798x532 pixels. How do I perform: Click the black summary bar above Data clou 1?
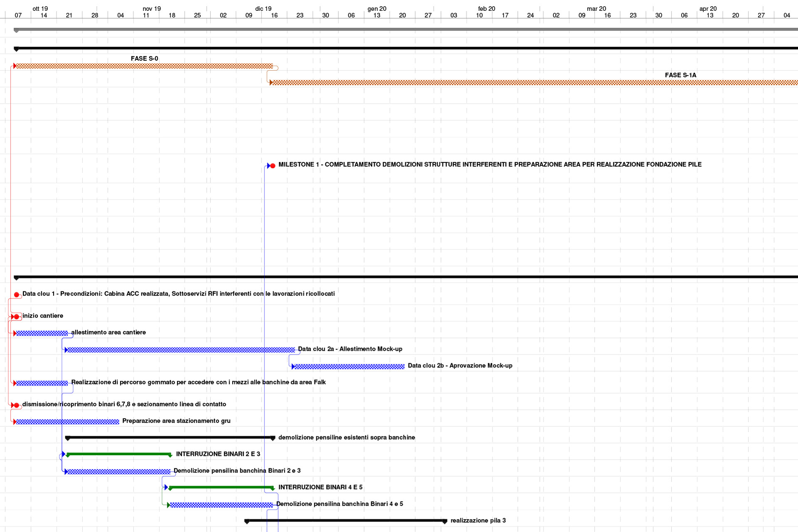406,277
